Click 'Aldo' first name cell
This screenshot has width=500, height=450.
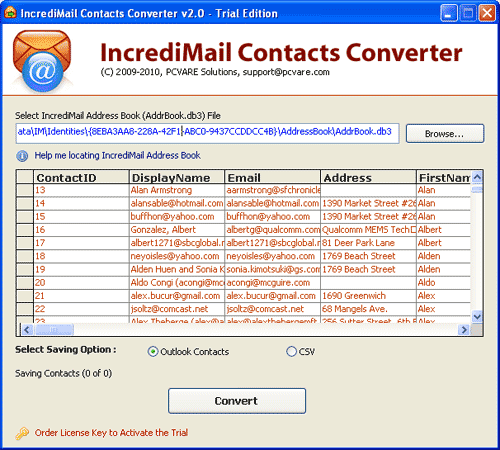tap(443, 283)
